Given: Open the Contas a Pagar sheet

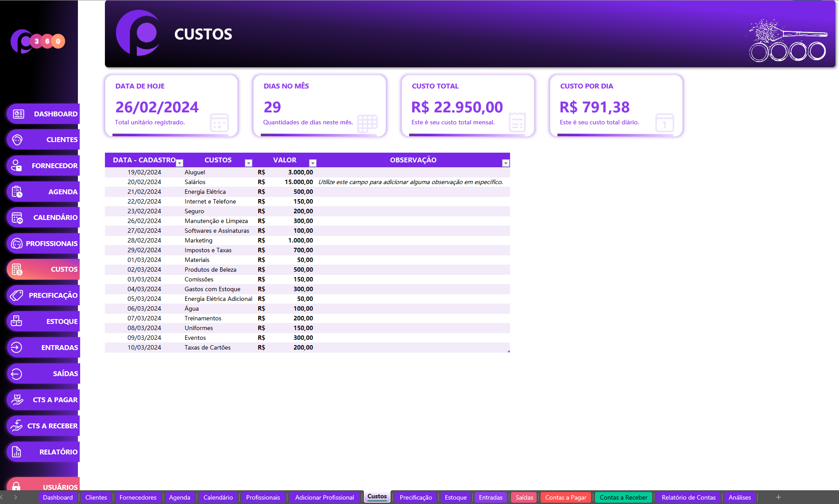Looking at the screenshot, I should pyautogui.click(x=565, y=497).
